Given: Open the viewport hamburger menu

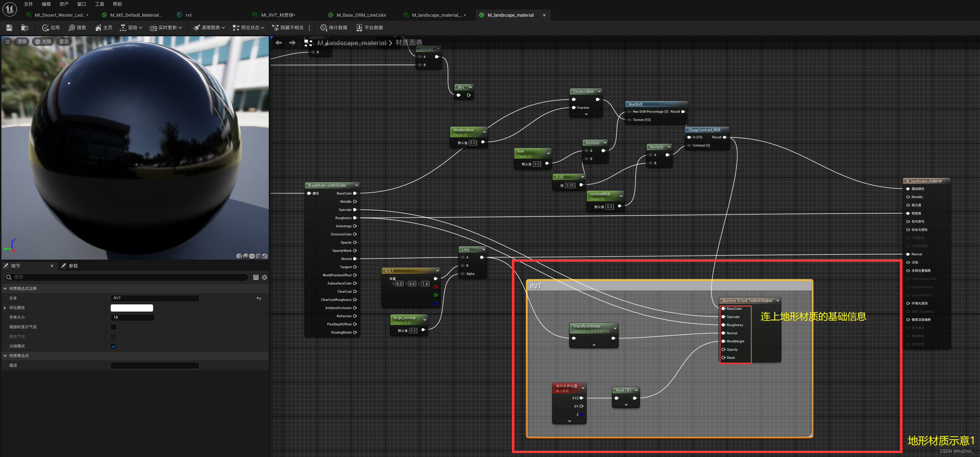Looking at the screenshot, I should [7, 42].
